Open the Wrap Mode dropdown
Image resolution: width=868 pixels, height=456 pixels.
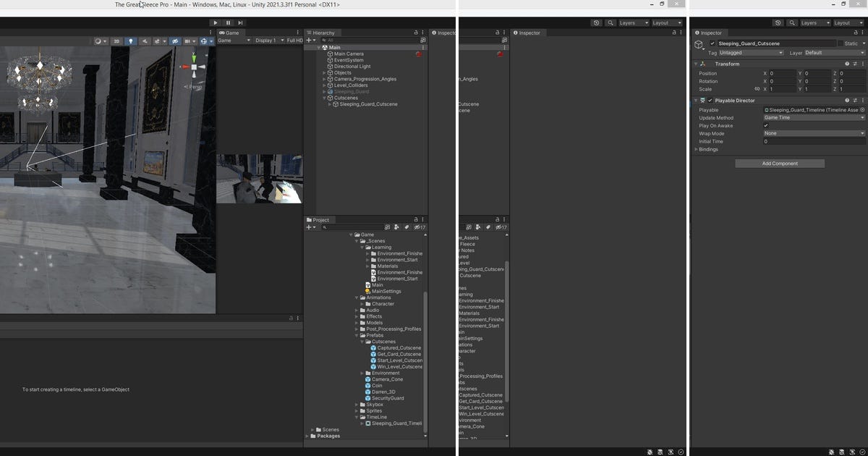(814, 133)
